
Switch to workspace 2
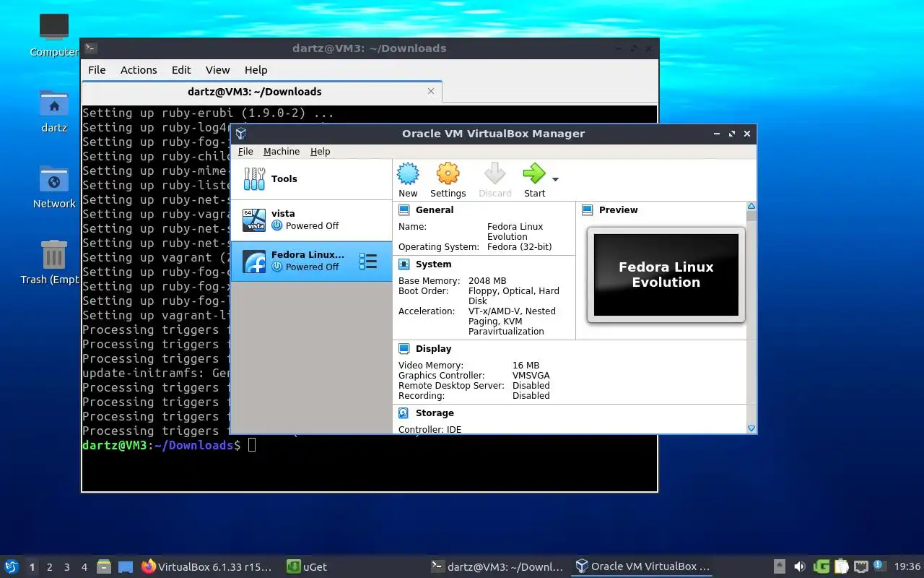click(50, 567)
